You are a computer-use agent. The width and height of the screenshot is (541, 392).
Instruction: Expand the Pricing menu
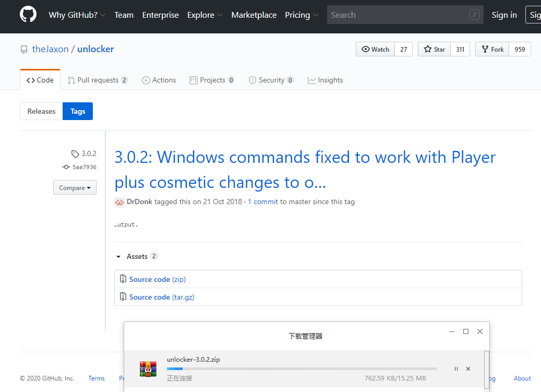coord(302,15)
